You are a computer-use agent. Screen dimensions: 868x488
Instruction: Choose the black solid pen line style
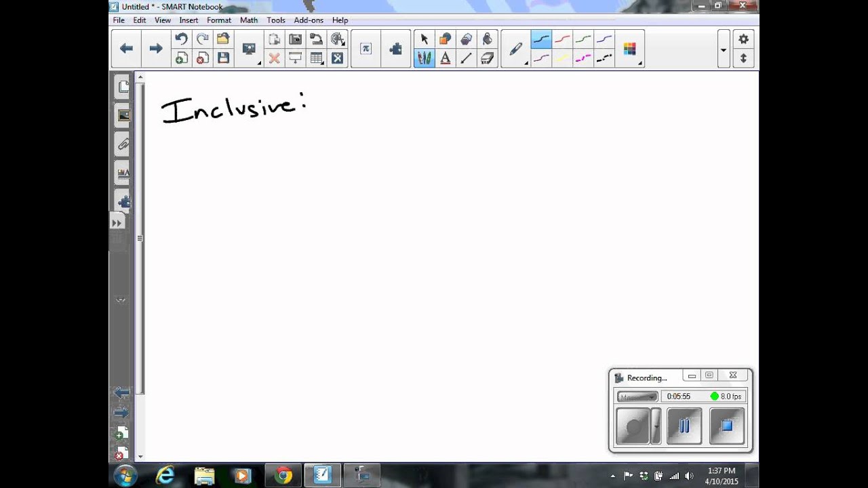(541, 39)
